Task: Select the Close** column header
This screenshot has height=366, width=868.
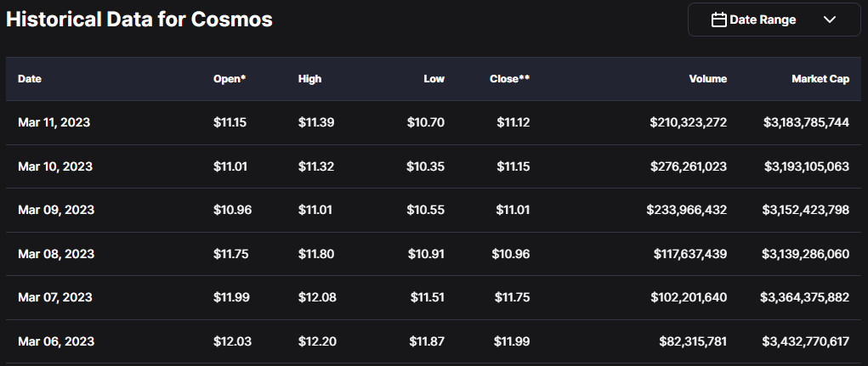Action: tap(509, 79)
